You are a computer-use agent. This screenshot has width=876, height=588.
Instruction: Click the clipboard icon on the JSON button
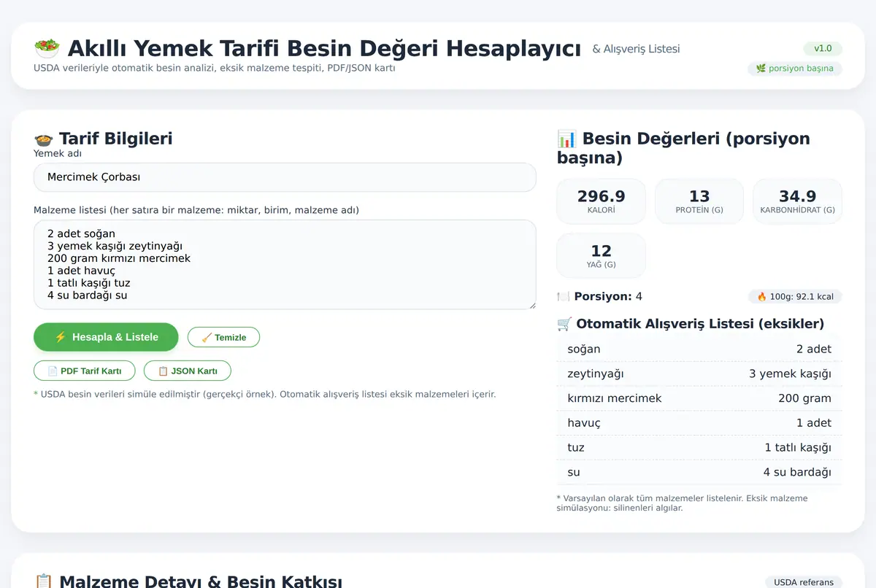pos(163,371)
